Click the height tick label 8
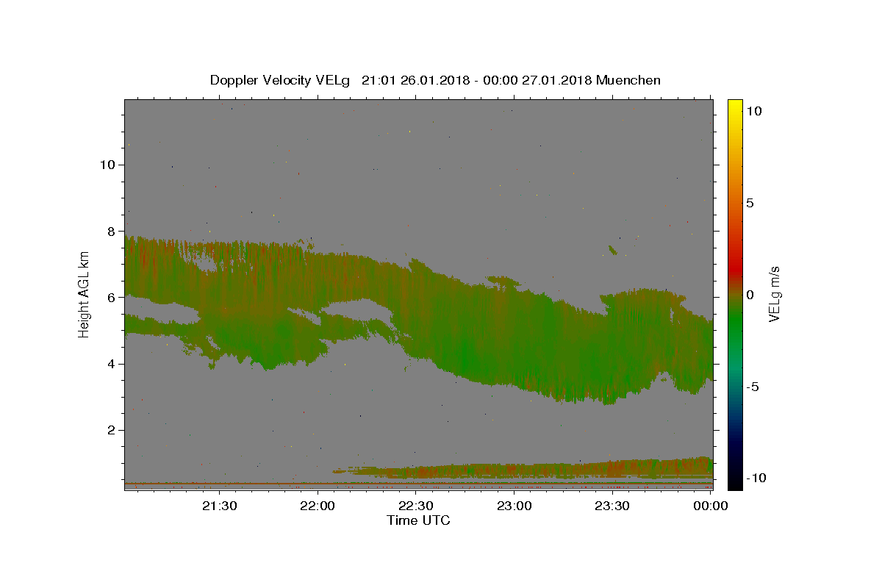The height and width of the screenshot is (588, 882). (110, 231)
